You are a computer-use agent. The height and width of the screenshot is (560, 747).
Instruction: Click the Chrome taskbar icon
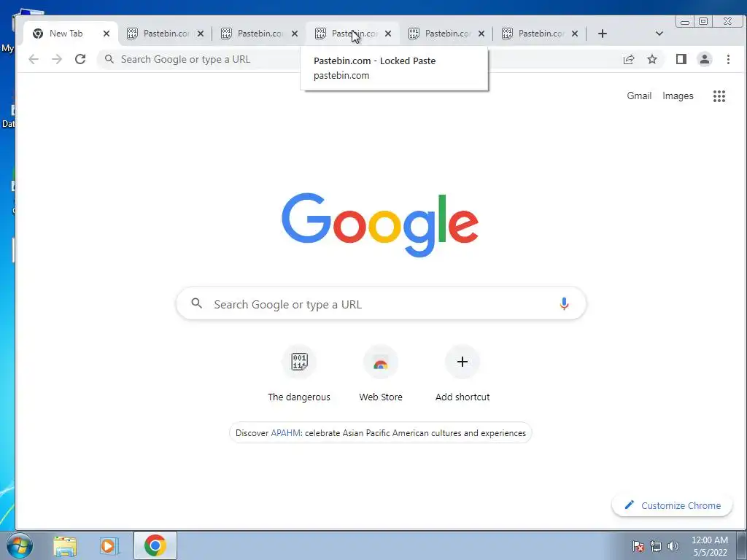tap(155, 545)
